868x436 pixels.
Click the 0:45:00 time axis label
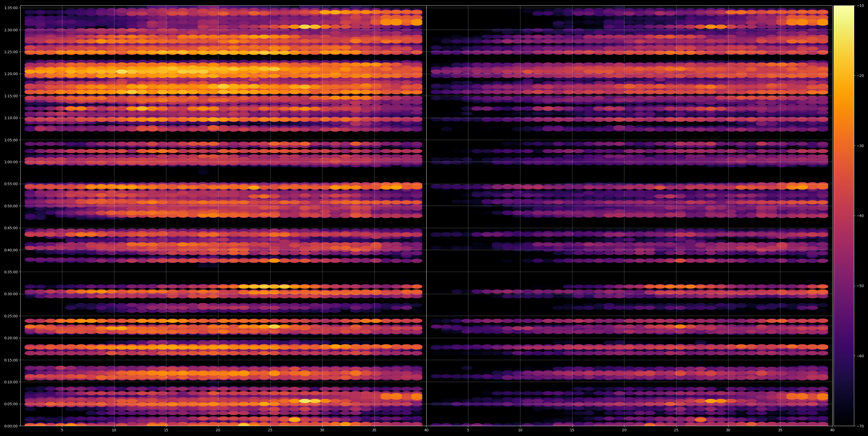point(11,228)
